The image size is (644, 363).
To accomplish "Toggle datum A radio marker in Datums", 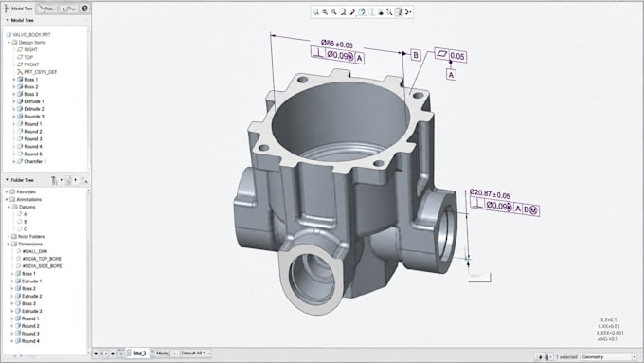I will (x=19, y=214).
